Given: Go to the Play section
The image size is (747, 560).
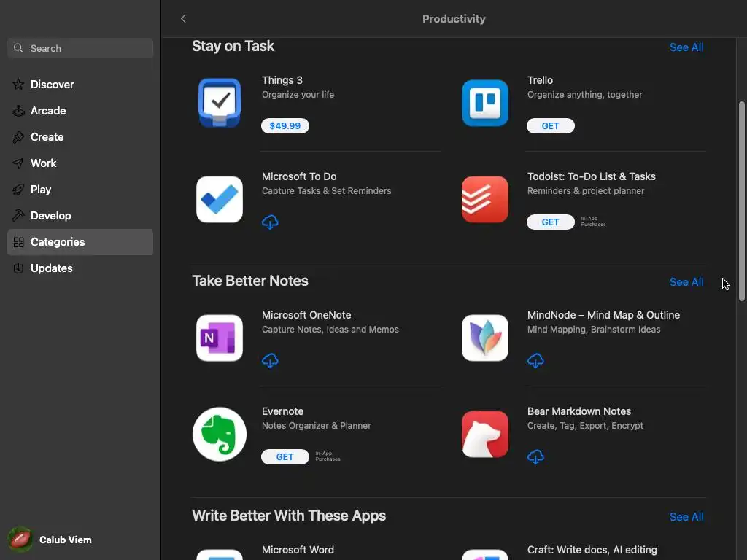Looking at the screenshot, I should 80,190.
